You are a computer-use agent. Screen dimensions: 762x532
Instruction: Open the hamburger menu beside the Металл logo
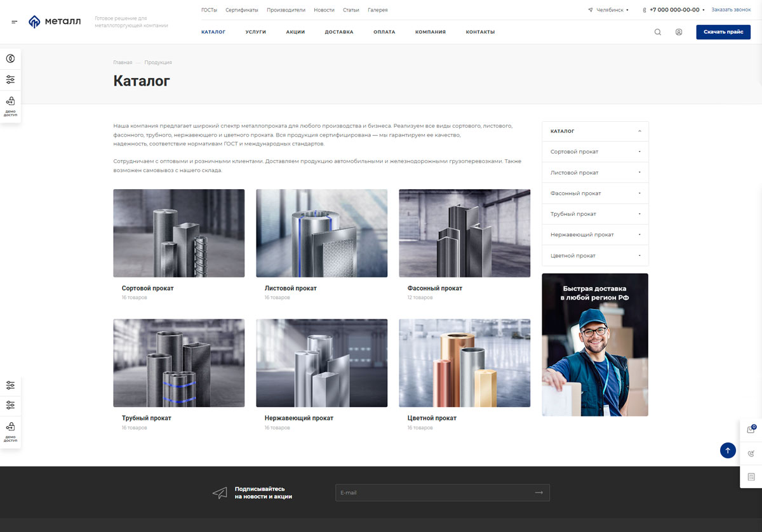[x=15, y=22]
